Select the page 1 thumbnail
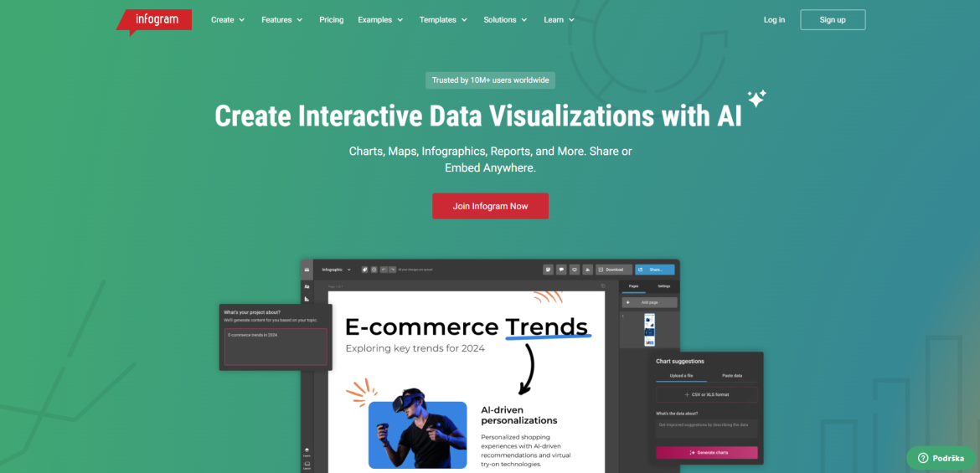980x473 pixels. click(x=649, y=330)
